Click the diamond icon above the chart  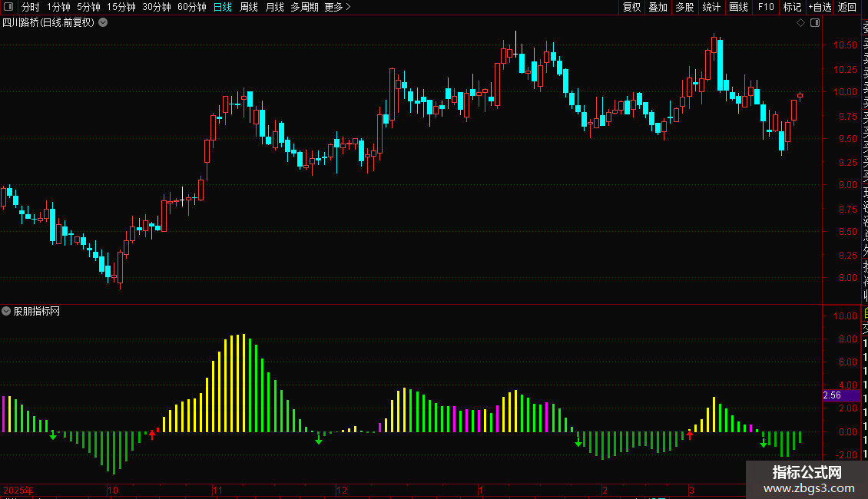pos(800,23)
